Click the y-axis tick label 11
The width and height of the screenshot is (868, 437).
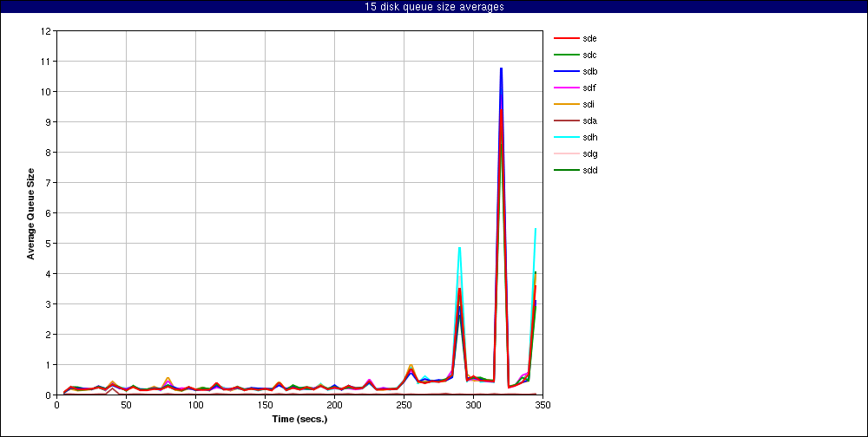tap(45, 61)
